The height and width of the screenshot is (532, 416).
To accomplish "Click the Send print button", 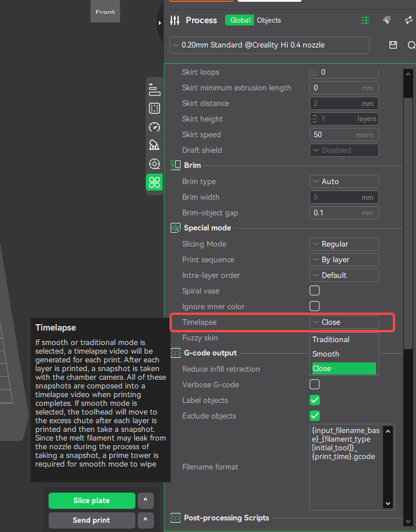I will 91,520.
